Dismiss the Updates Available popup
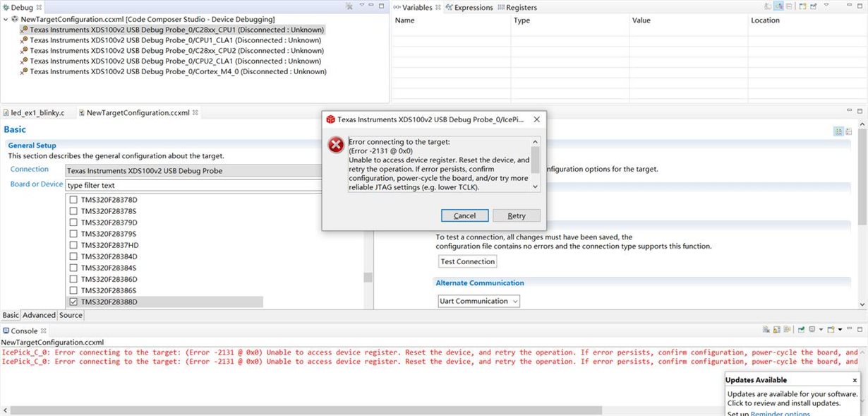The height and width of the screenshot is (416, 868). (x=855, y=380)
